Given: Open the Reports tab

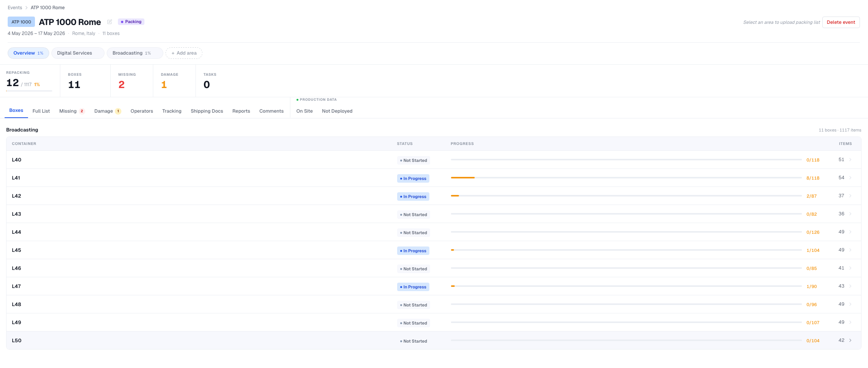Looking at the screenshot, I should tap(241, 111).
